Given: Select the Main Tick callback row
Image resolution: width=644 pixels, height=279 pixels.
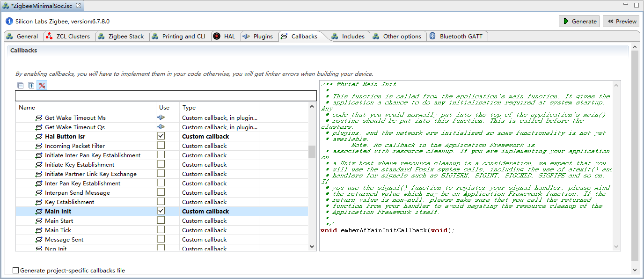Looking at the screenshot, I should pyautogui.click(x=59, y=230).
